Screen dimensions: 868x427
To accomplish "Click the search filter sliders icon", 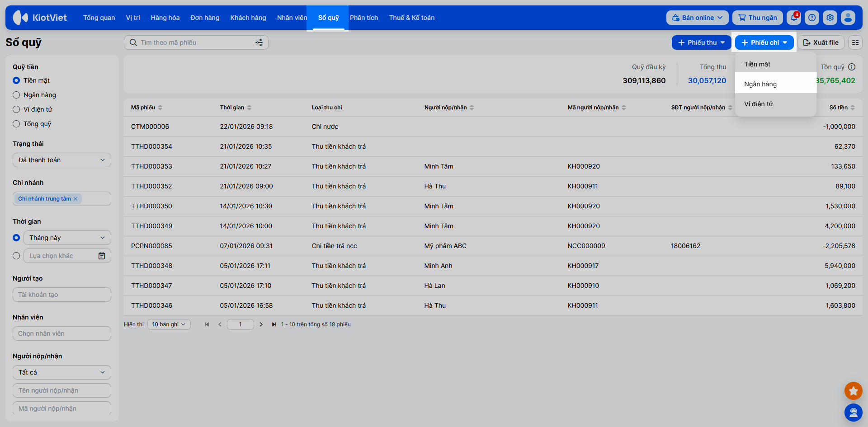I will (259, 42).
